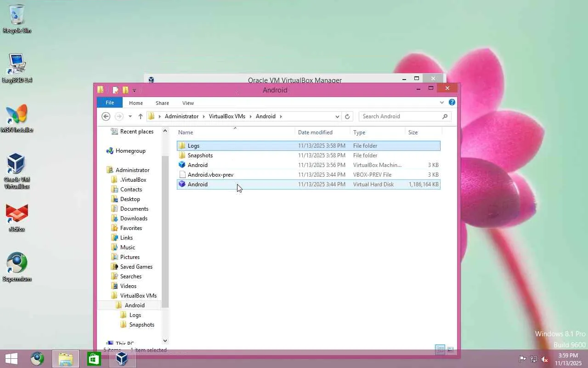The image size is (588, 368).
Task: Open the taskbar clock showing 3:59 PM
Action: pos(568,359)
